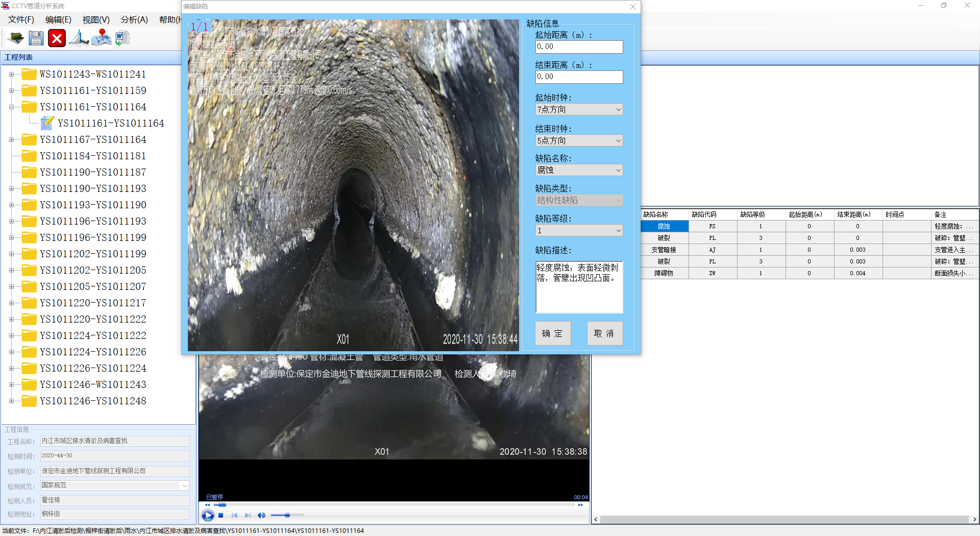Open the 视图(V) menu
Image resolution: width=980 pixels, height=536 pixels.
pyautogui.click(x=96, y=19)
